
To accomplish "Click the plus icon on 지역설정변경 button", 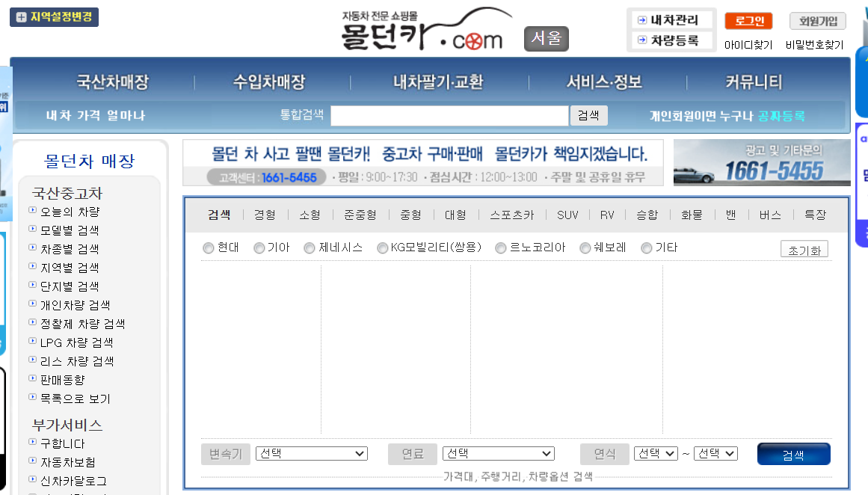I will (21, 17).
